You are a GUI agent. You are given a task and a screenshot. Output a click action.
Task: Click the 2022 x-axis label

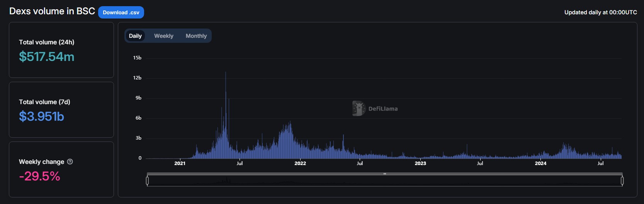[300, 164]
